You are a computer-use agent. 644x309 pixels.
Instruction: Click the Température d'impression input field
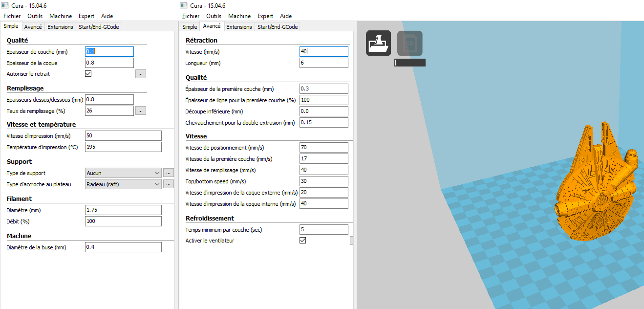[x=123, y=147]
